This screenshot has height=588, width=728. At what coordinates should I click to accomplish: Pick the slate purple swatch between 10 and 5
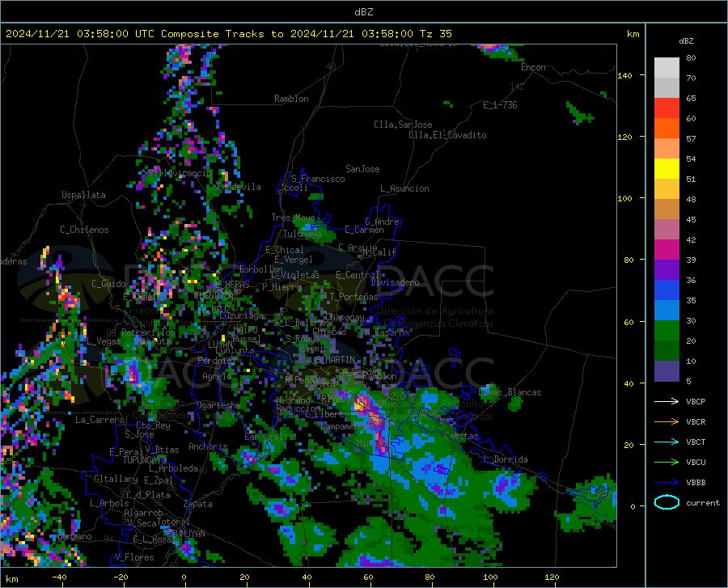667,371
